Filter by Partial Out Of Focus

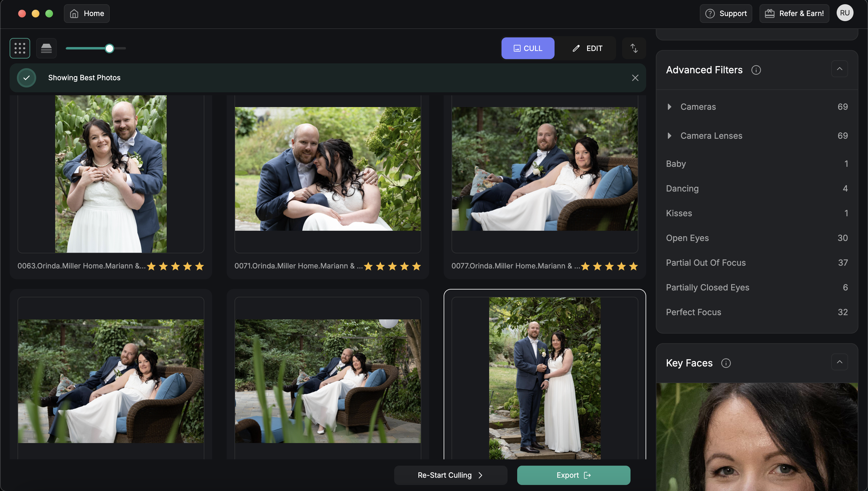click(x=757, y=263)
